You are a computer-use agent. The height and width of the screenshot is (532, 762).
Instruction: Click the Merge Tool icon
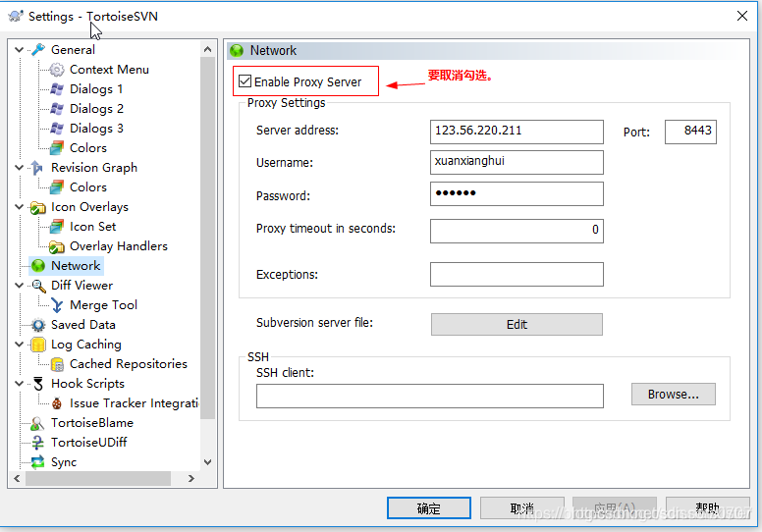click(x=57, y=305)
